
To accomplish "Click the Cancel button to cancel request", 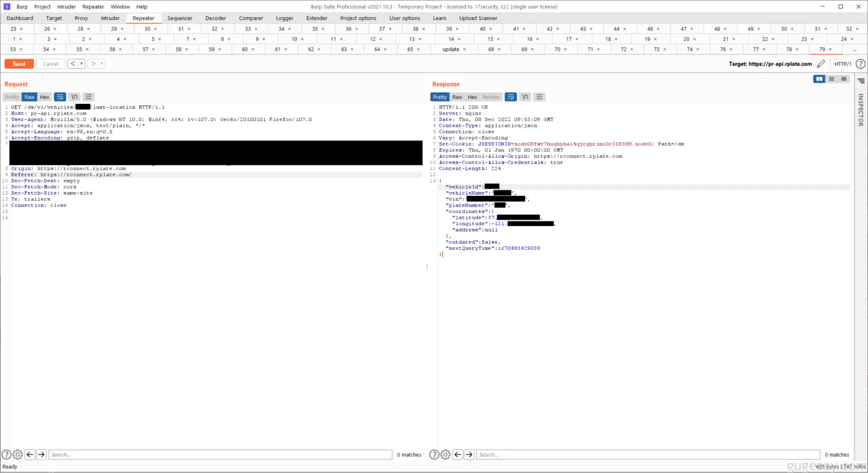I will 50,63.
